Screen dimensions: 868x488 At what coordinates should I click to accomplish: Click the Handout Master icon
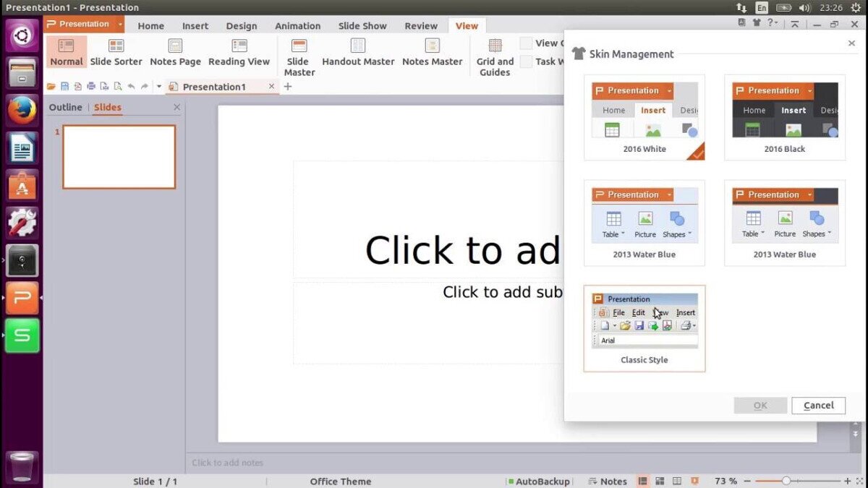point(358,52)
